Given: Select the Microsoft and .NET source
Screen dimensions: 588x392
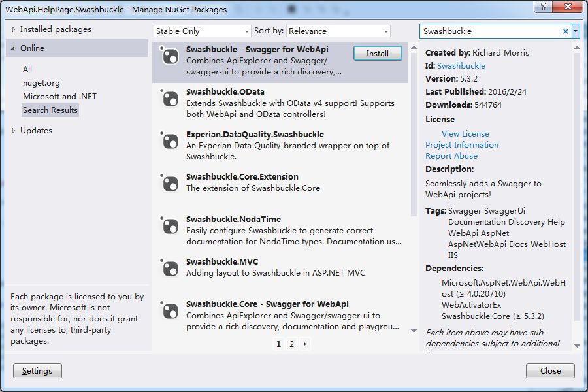Looking at the screenshot, I should pyautogui.click(x=59, y=97).
